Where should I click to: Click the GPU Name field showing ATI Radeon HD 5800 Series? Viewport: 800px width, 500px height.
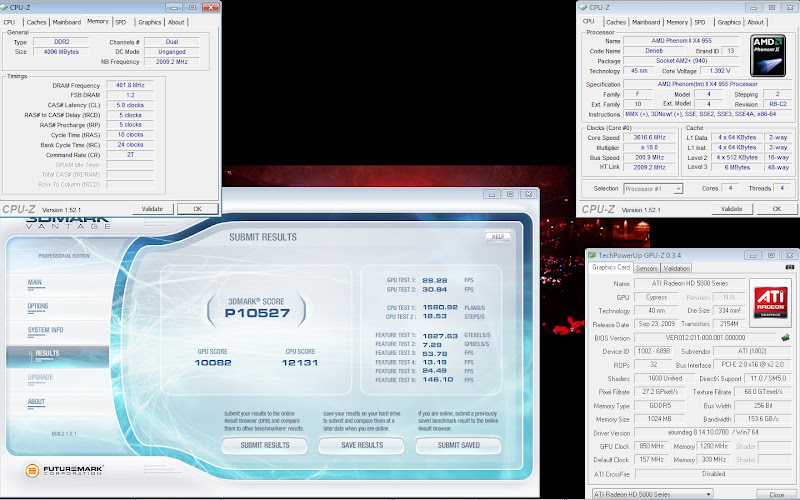pyautogui.click(x=690, y=283)
